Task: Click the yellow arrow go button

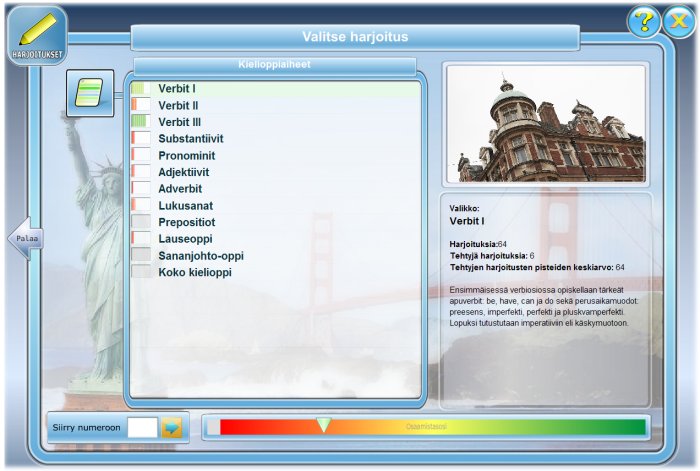Action: tap(172, 428)
